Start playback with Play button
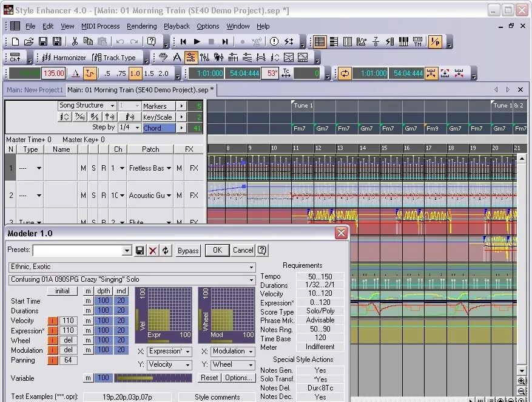Viewport: 532px width, 402px height. (x=197, y=42)
